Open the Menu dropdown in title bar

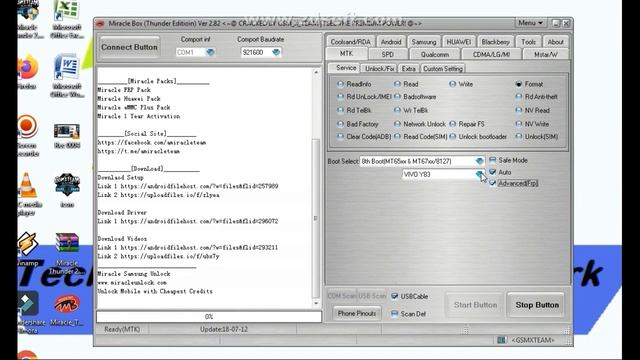530,23
